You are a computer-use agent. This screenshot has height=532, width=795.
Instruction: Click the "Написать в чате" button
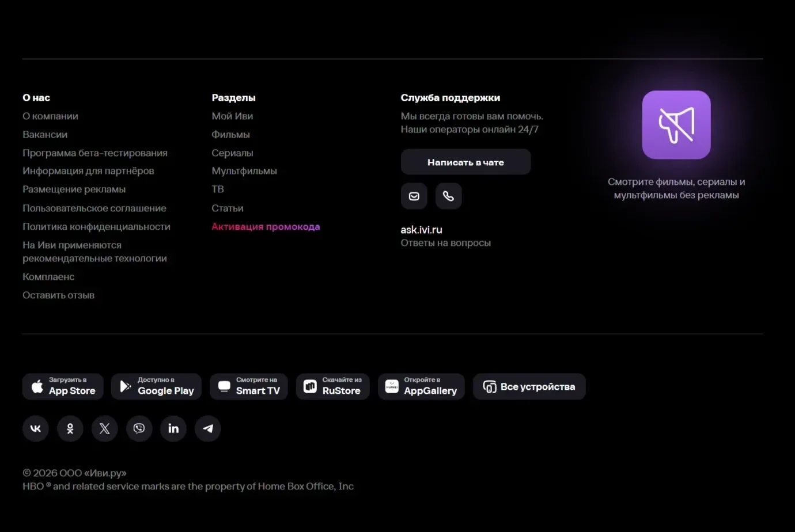466,162
